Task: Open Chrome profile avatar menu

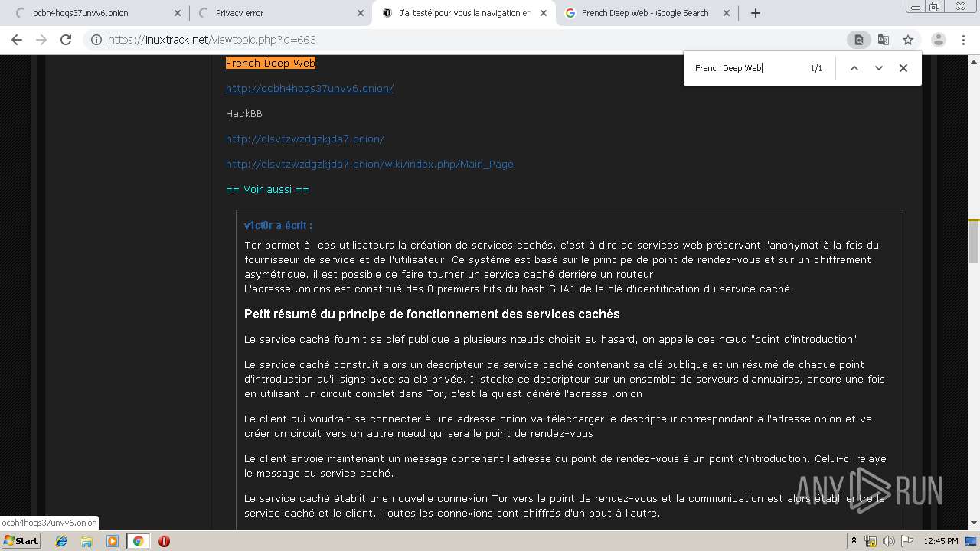Action: [x=939, y=40]
